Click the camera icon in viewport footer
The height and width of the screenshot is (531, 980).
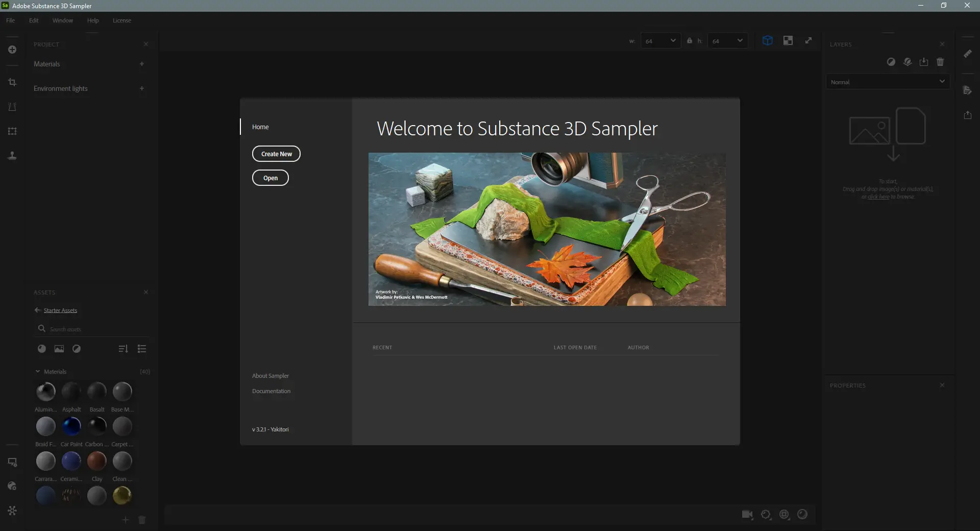748,515
